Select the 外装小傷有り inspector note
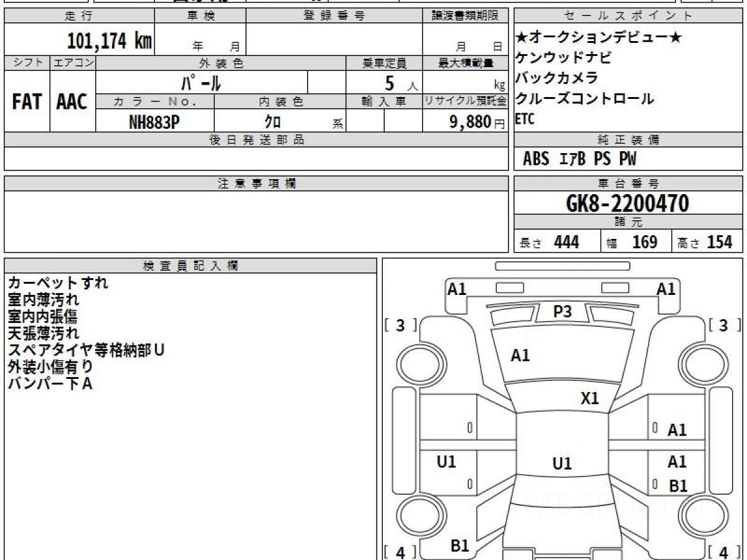The width and height of the screenshot is (747, 560). (50, 366)
